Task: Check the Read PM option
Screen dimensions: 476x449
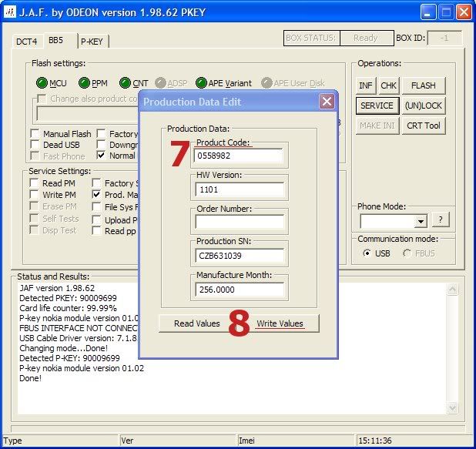Action: tap(34, 183)
